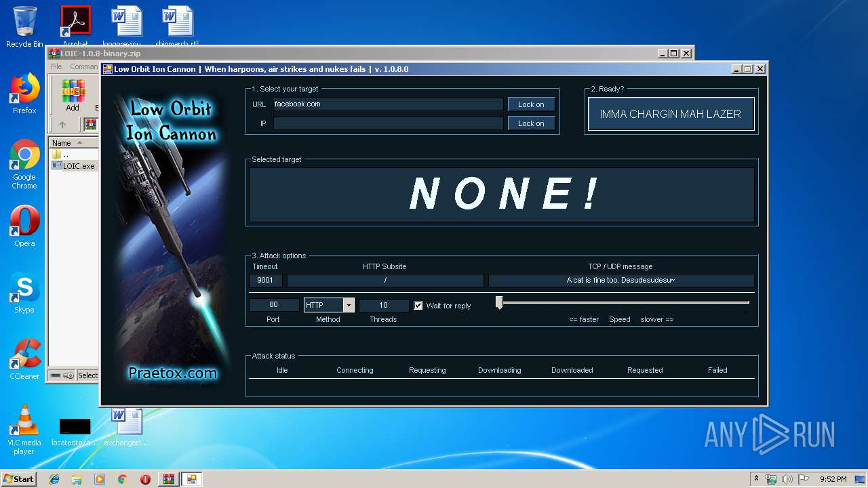Viewport: 868px width, 488px height.
Task: Click the Downloading status label
Action: coord(500,370)
